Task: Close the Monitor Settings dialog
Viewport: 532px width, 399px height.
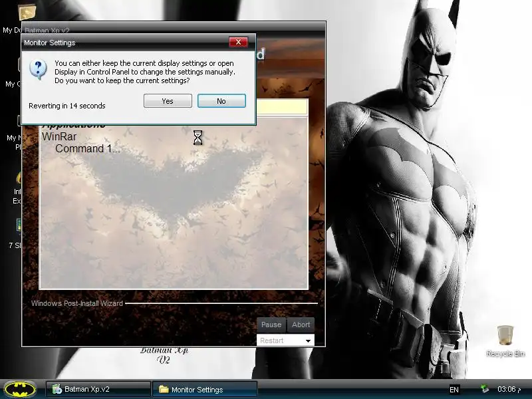Action: click(238, 42)
